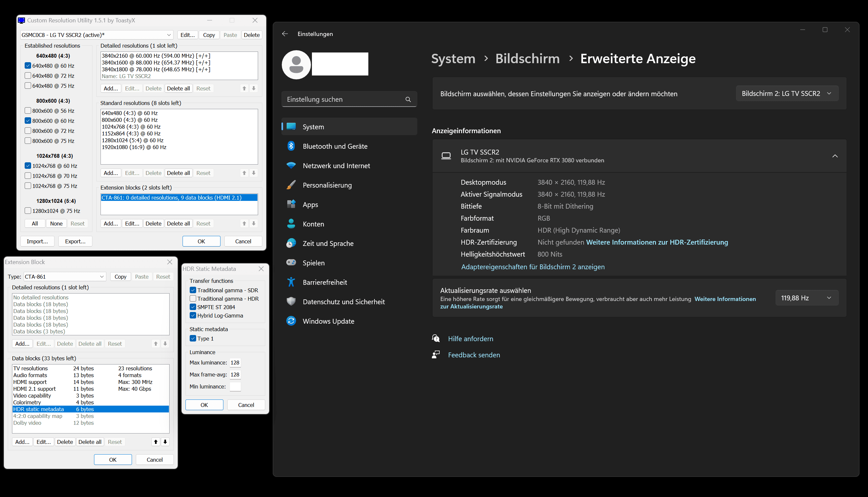Open the extension block Type CTA-861 dropdown
The width and height of the screenshot is (868, 497).
point(65,276)
